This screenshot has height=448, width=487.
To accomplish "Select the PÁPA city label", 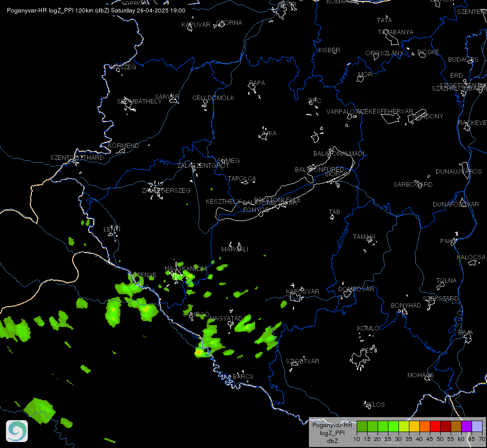I will point(257,83).
